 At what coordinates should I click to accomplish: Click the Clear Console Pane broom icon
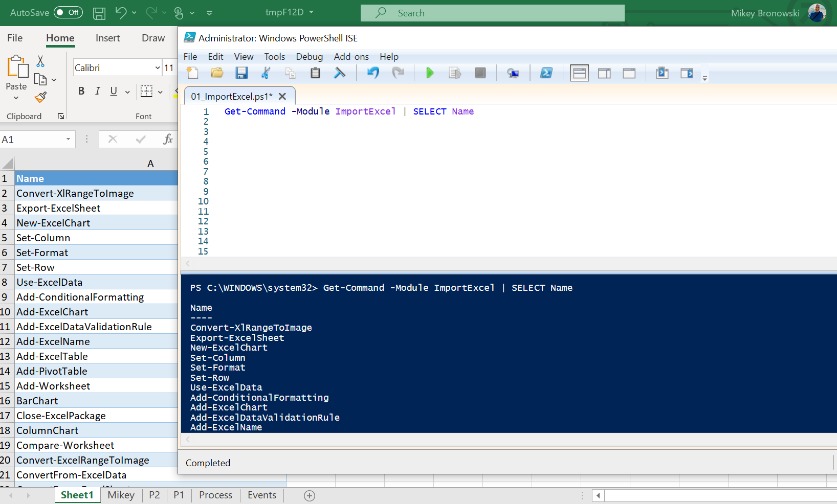click(340, 73)
